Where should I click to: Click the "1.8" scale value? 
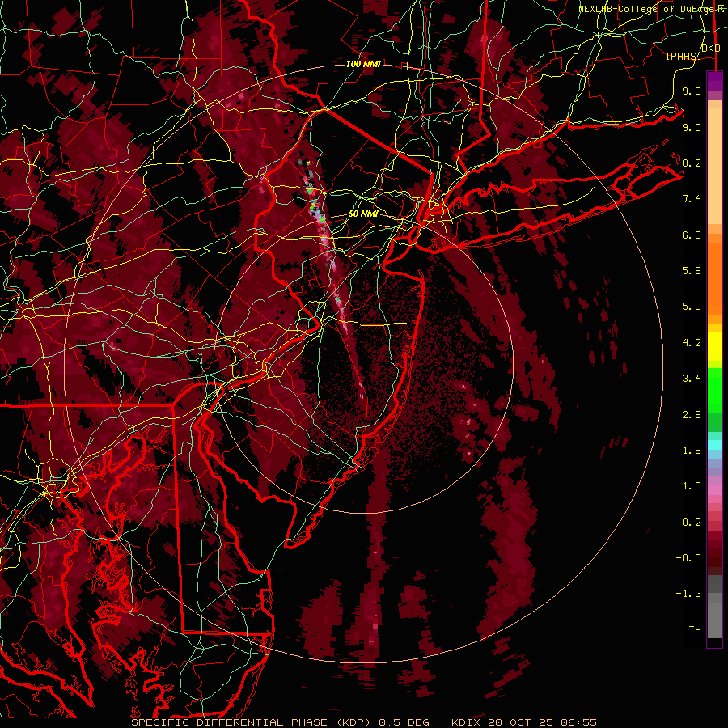coord(692,451)
